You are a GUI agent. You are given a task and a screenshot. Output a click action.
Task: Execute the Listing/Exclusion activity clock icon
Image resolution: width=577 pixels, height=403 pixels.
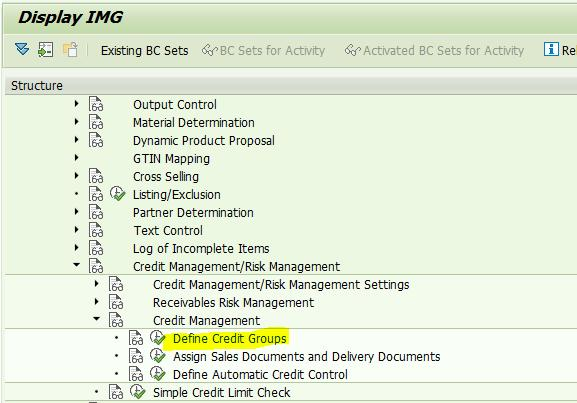point(118,194)
